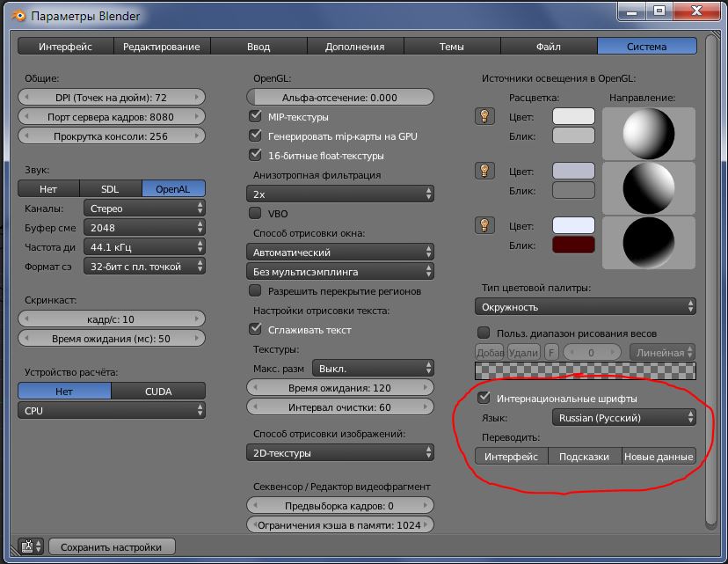Viewport: 728px width, 564px height.
Task: Click the Добав color stop button
Action: [x=490, y=353]
